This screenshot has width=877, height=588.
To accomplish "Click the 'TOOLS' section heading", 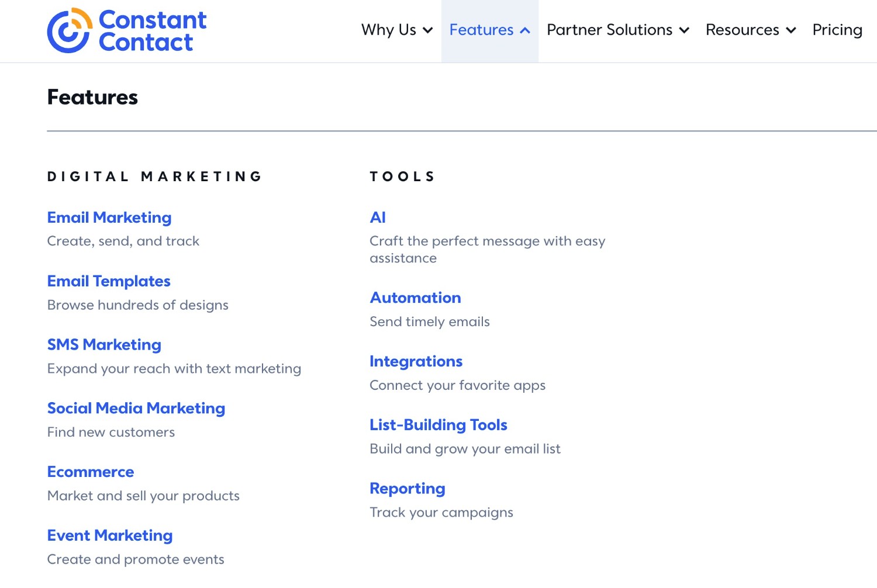I will click(x=402, y=177).
